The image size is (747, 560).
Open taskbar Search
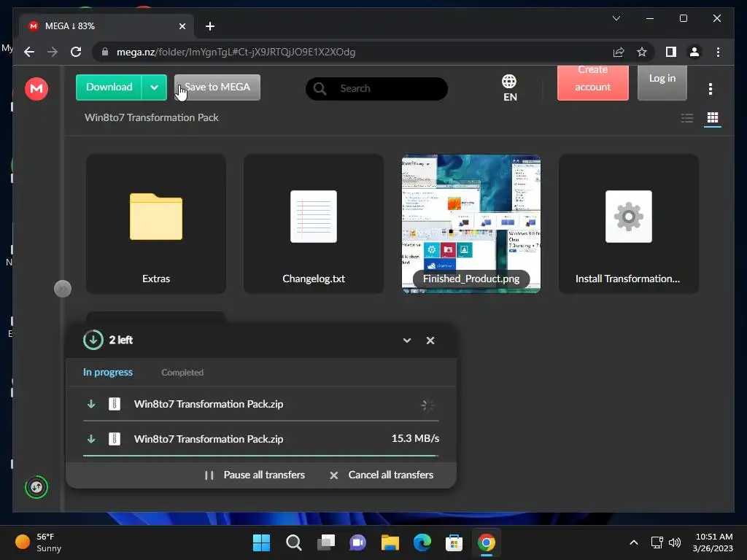click(293, 542)
